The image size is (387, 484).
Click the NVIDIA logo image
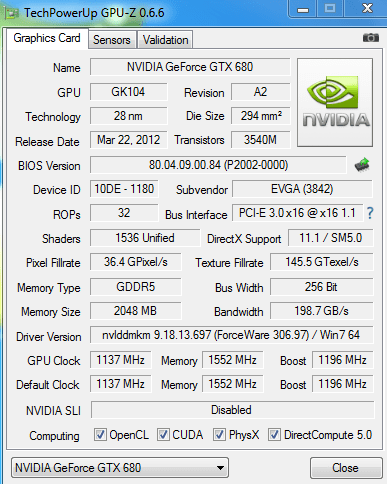(335, 102)
